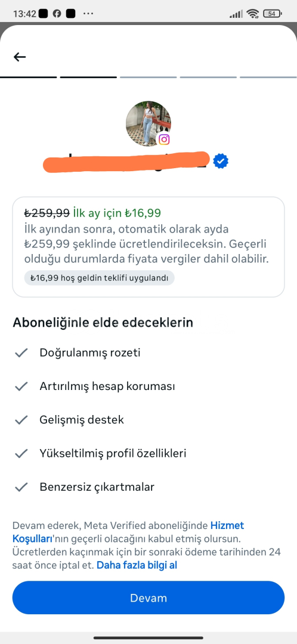This screenshot has width=297, height=644.
Task: Tap checkmark next to Doğrulanmış rozeti
Action: [21, 353]
